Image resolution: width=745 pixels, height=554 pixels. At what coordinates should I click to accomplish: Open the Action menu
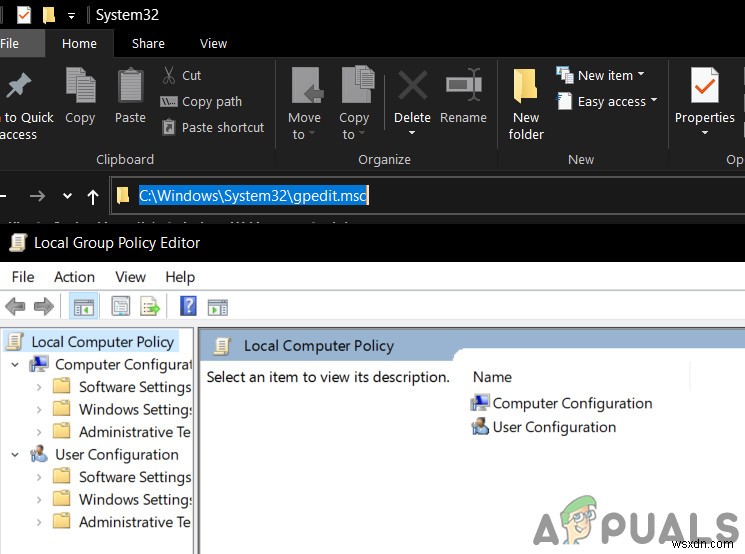(x=75, y=277)
